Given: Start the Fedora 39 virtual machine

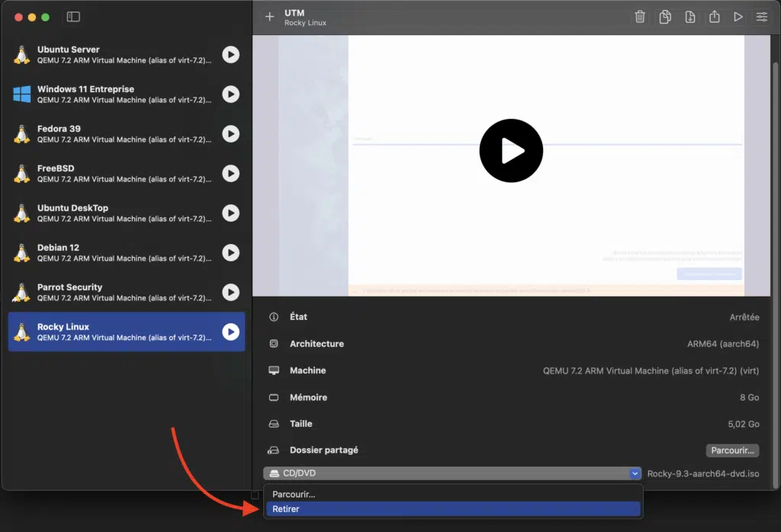Looking at the screenshot, I should (x=230, y=134).
